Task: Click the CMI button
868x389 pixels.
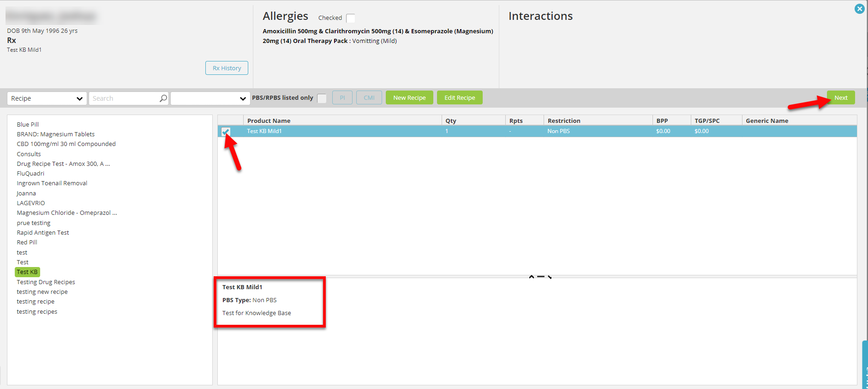Action: tap(369, 97)
